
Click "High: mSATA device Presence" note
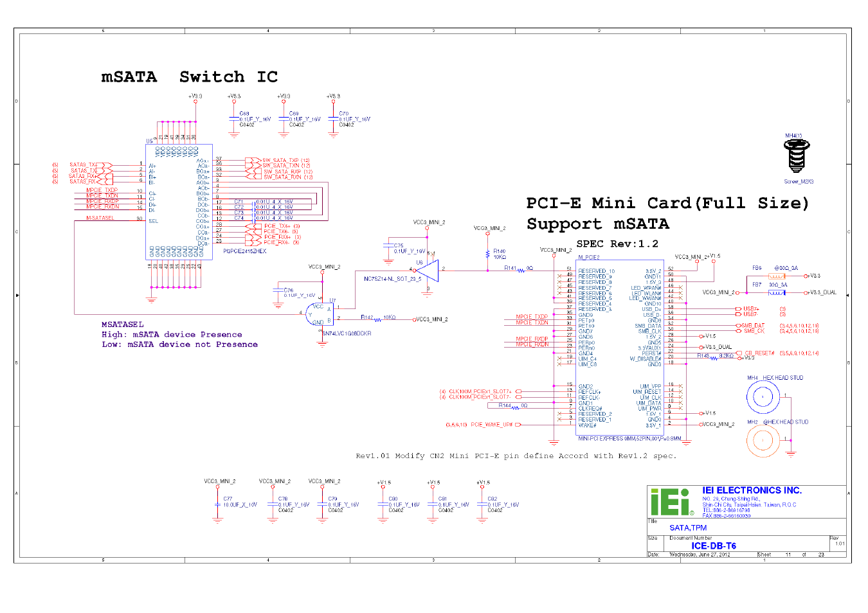[x=172, y=335]
